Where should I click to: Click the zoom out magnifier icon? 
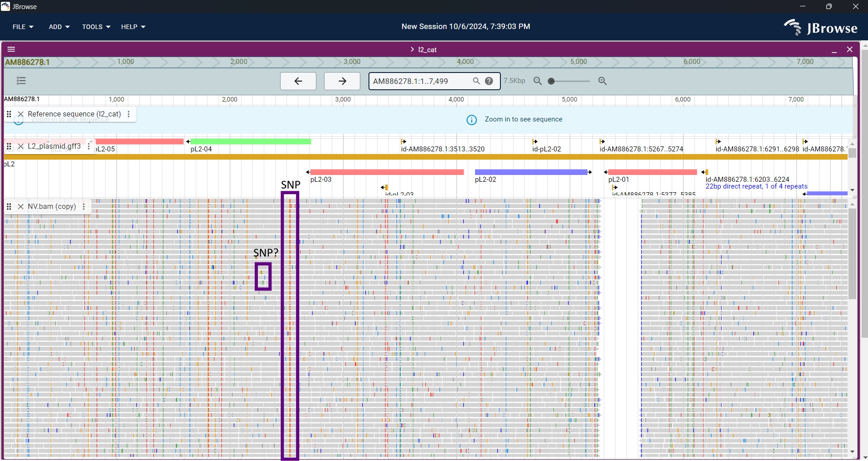click(x=538, y=81)
